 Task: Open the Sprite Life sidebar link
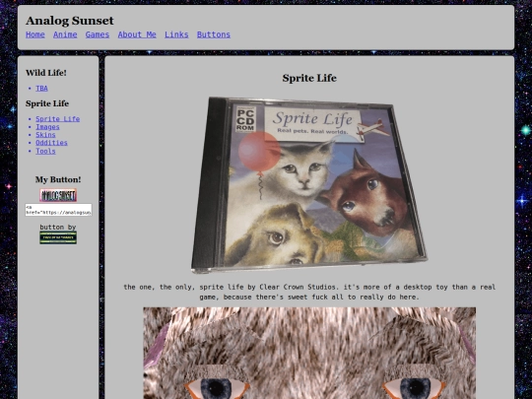tap(58, 119)
